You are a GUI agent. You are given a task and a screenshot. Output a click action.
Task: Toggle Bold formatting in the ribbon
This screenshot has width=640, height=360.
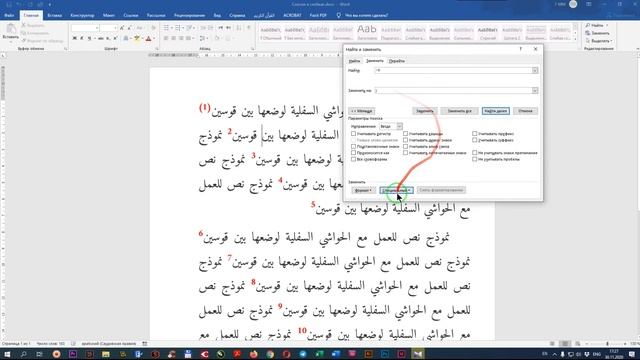(74, 38)
